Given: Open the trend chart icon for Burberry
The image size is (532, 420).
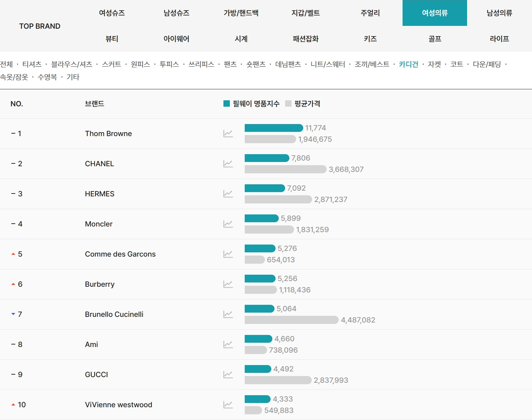Looking at the screenshot, I should pyautogui.click(x=228, y=284).
